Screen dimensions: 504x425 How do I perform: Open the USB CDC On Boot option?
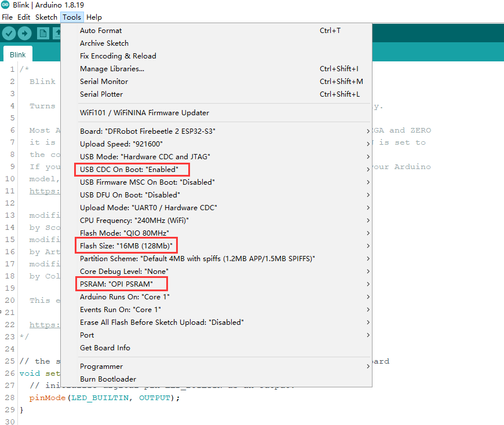(x=132, y=170)
